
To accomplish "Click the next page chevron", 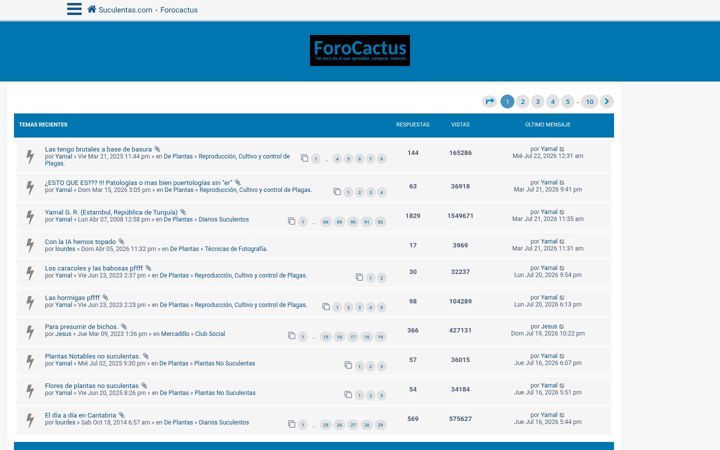I will point(607,101).
